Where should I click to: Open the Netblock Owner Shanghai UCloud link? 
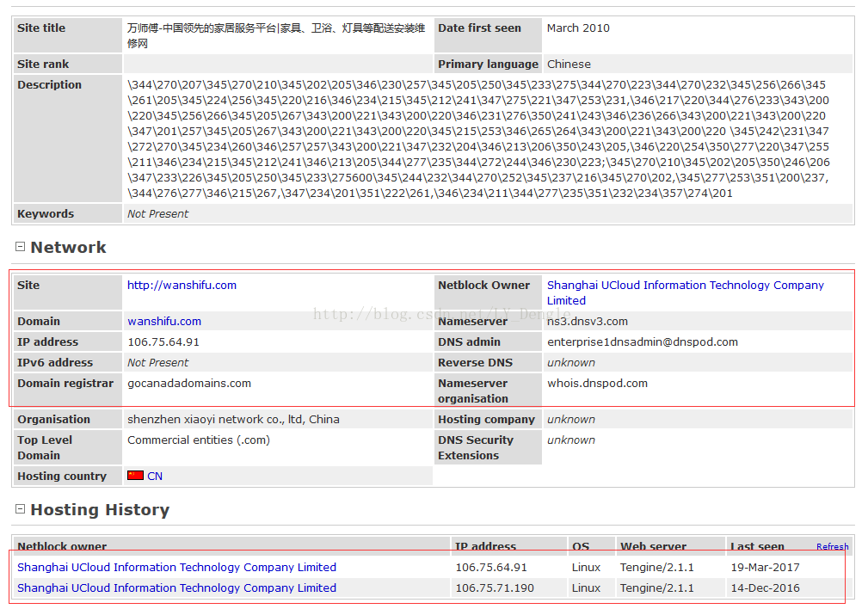tap(686, 292)
